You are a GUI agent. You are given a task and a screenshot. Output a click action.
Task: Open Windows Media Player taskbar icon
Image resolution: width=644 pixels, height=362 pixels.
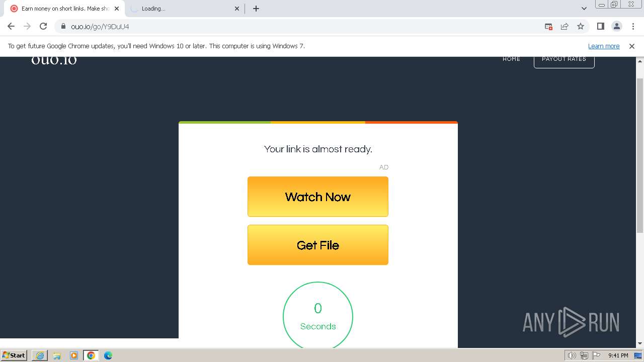[x=74, y=355]
